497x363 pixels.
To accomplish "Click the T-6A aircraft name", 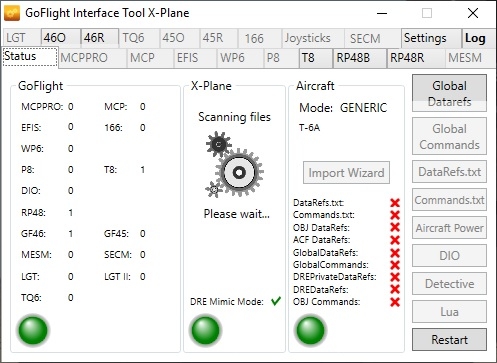I will coord(309,128).
